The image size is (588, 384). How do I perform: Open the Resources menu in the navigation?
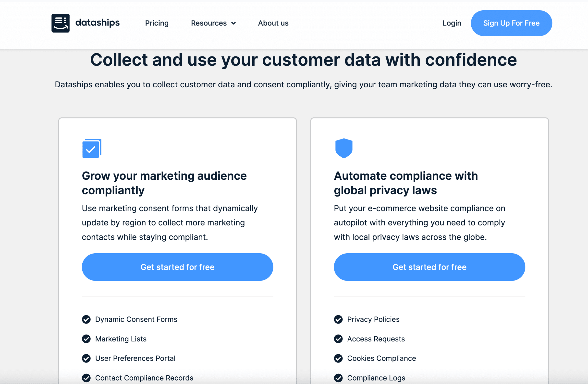pyautogui.click(x=209, y=23)
